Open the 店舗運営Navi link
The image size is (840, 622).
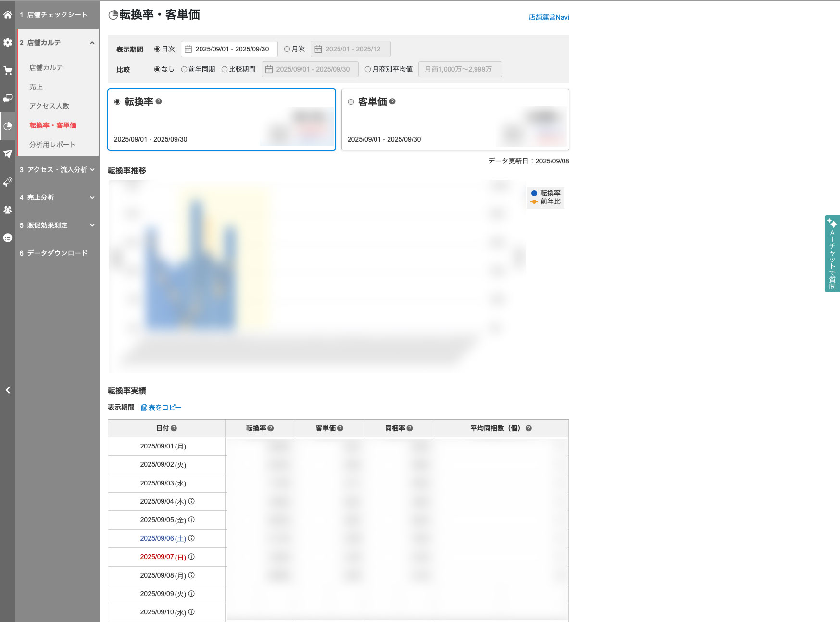coord(549,17)
